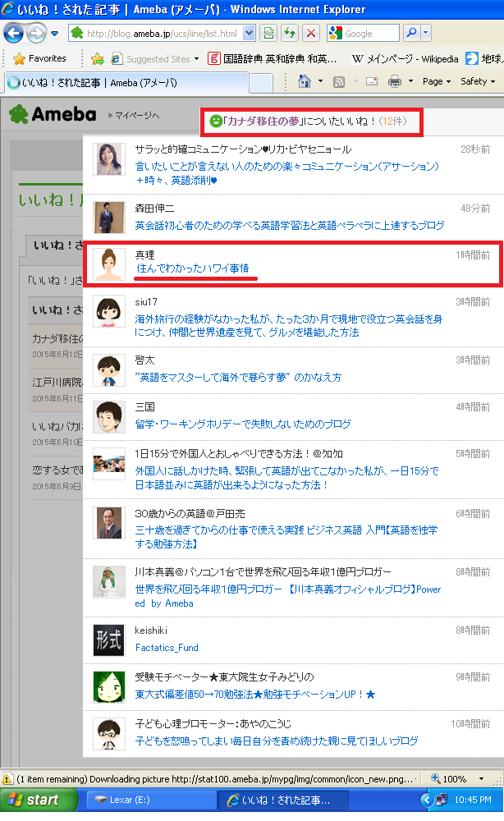Open 住んでわかったハワイ事情 blog link

point(193,268)
